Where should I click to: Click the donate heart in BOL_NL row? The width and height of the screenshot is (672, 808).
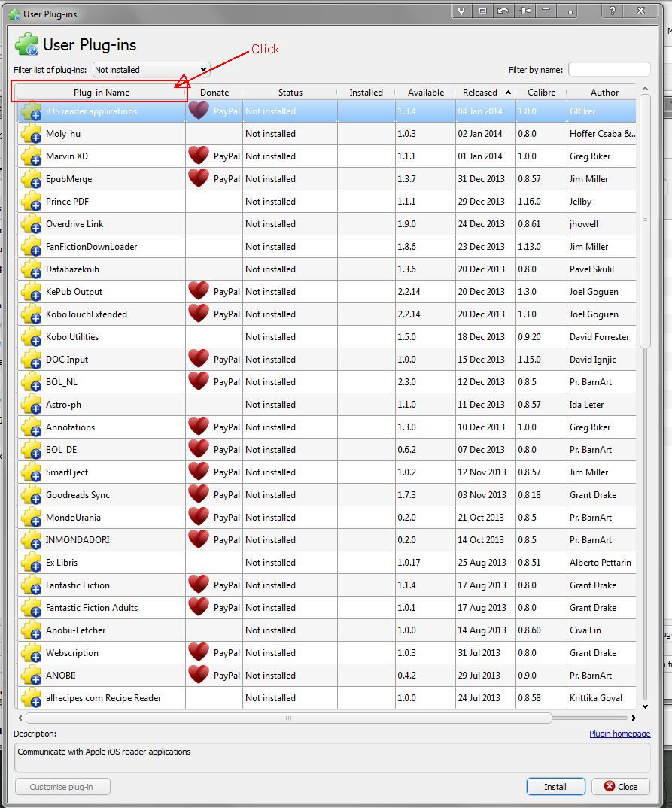click(199, 381)
